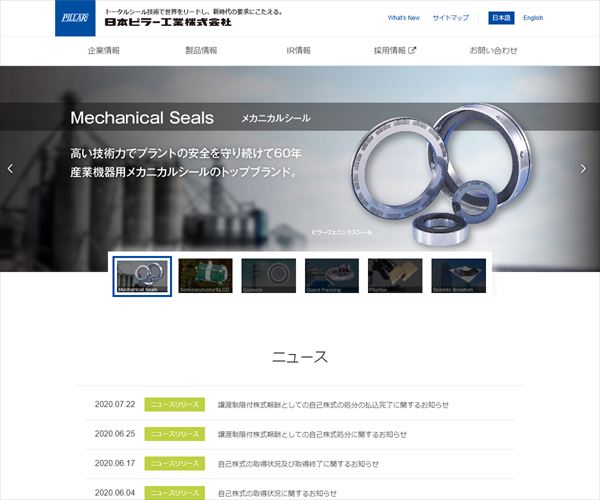
Task: Click ニュースリリース tag on 2020.06.17 row
Action: tap(174, 464)
